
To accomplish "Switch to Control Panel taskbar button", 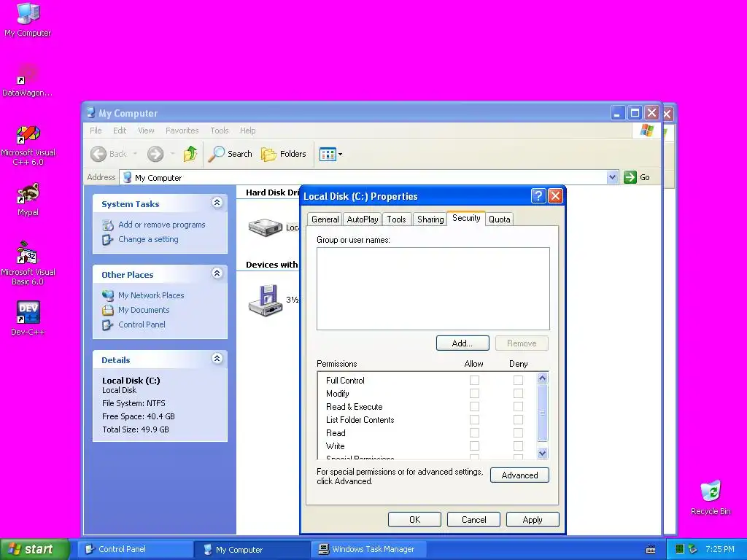I will [x=135, y=549].
